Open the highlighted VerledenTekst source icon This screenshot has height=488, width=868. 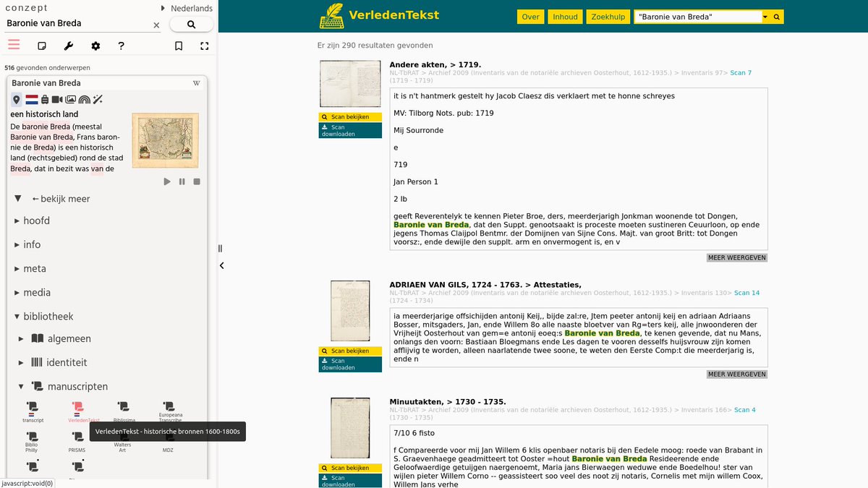pos(78,411)
